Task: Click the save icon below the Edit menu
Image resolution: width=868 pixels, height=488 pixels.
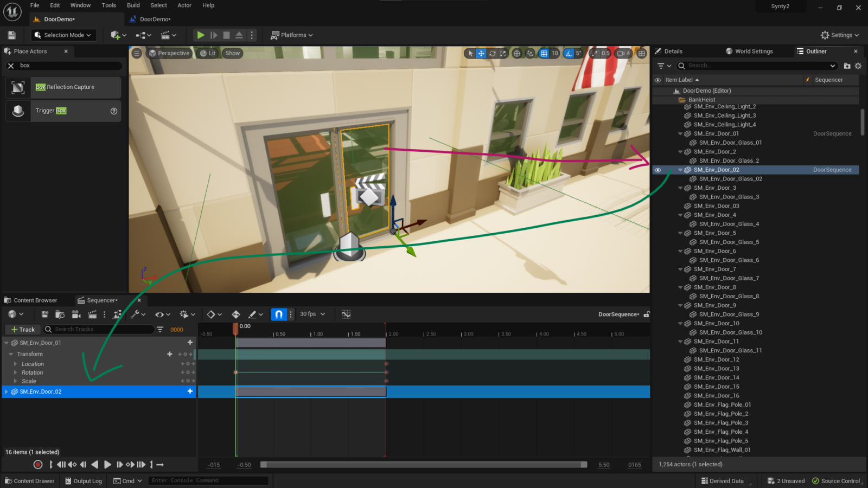Action: tap(11, 35)
